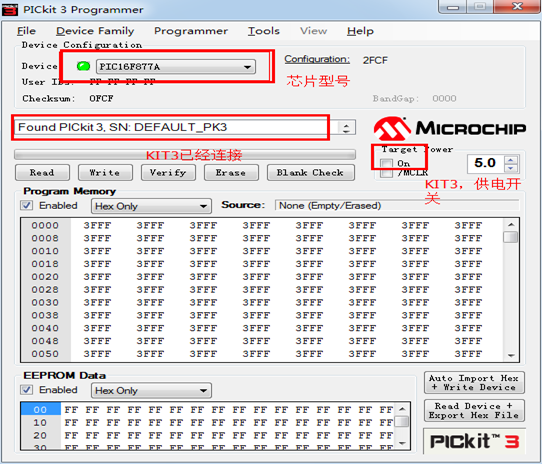This screenshot has width=542, height=464.
Task: Select EEPROM address row 00
Action: click(40, 409)
